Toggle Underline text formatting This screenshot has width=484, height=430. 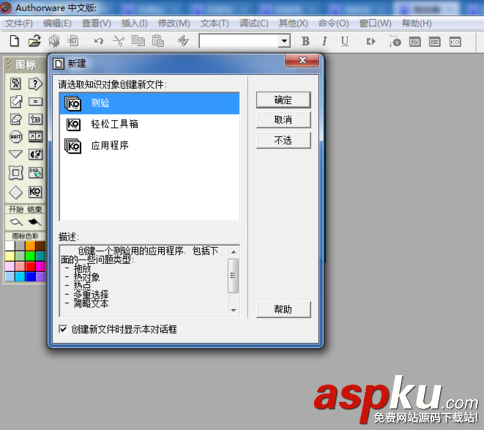click(x=345, y=41)
